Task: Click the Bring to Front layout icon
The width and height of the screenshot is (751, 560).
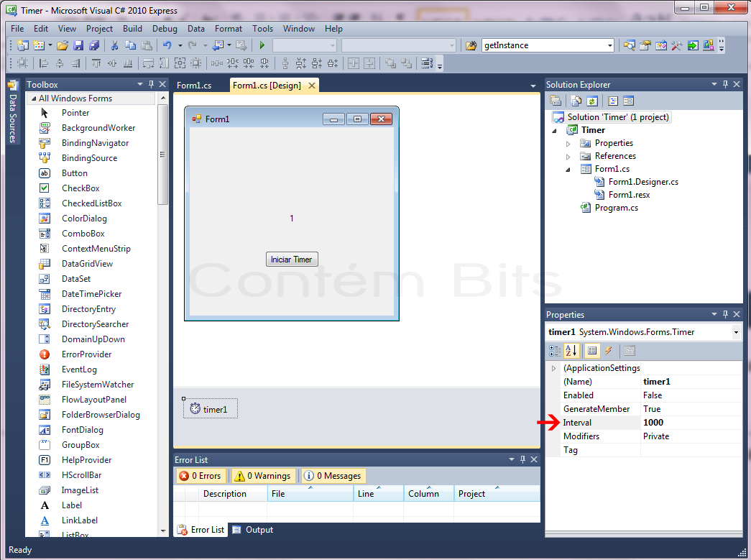Action: (391, 63)
